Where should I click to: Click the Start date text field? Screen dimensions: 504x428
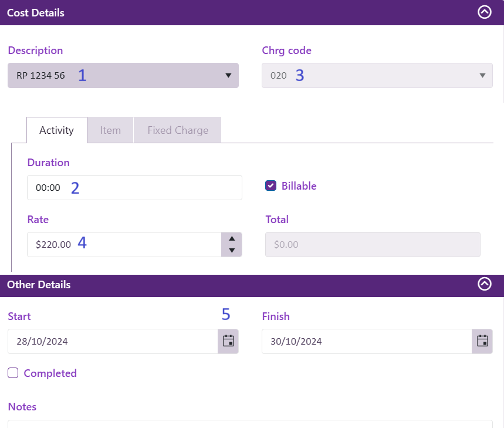click(113, 341)
